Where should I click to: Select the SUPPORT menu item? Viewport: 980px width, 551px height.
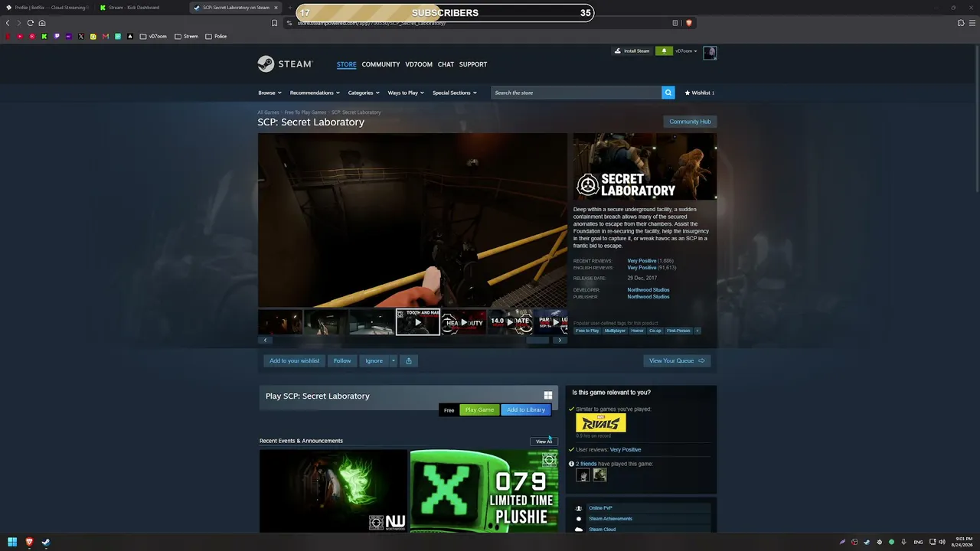click(x=473, y=64)
